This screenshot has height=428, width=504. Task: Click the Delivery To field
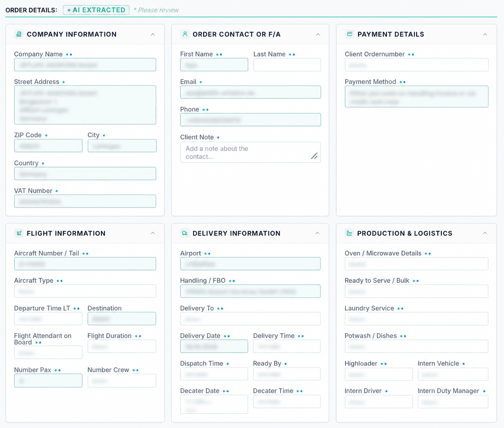point(250,319)
